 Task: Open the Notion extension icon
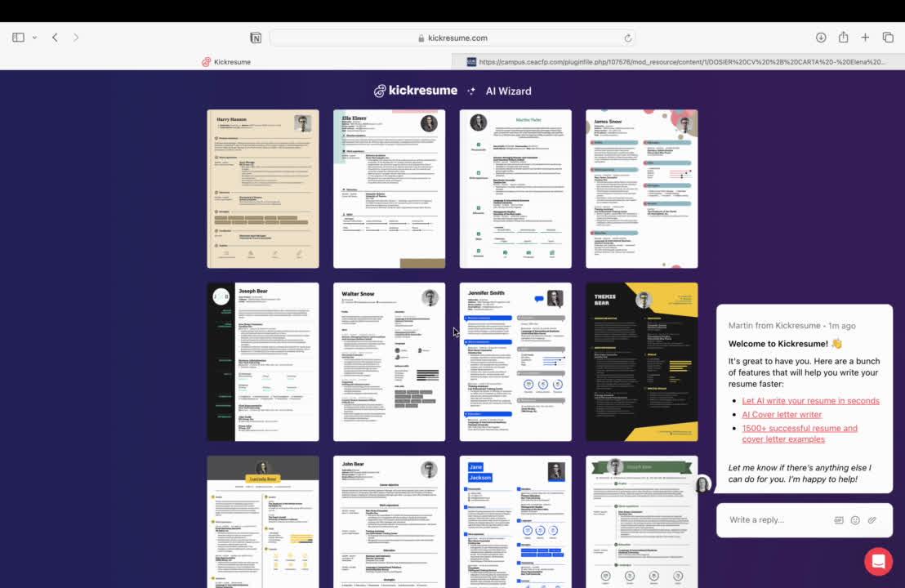255,38
